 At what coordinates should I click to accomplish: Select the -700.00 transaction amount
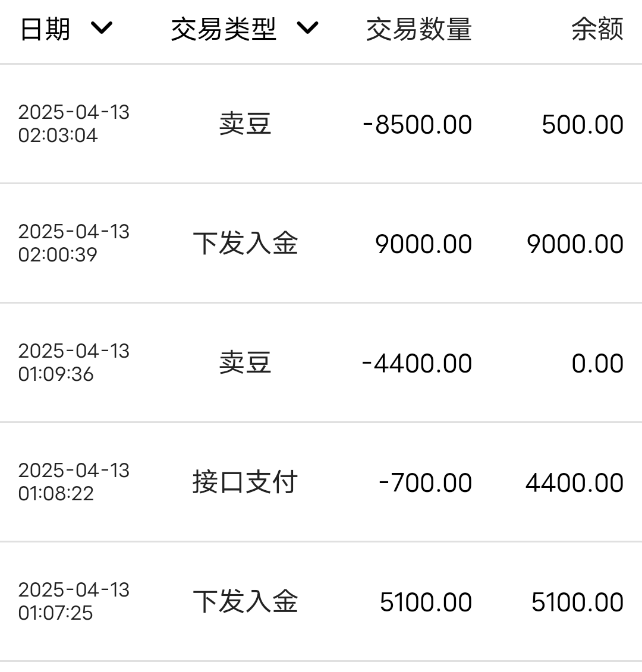point(425,483)
